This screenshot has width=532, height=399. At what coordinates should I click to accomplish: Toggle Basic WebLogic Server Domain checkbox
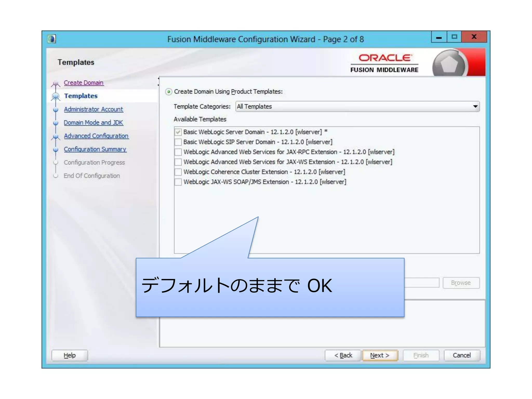[x=178, y=132]
